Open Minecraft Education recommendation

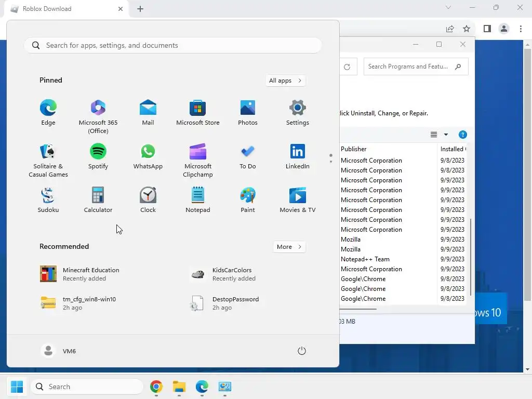[79, 274]
